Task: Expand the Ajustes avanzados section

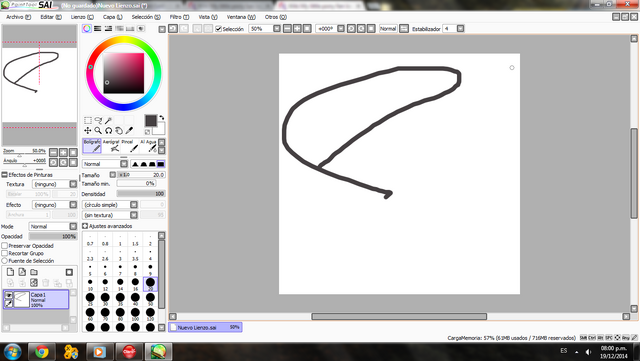Action: click(x=85, y=226)
